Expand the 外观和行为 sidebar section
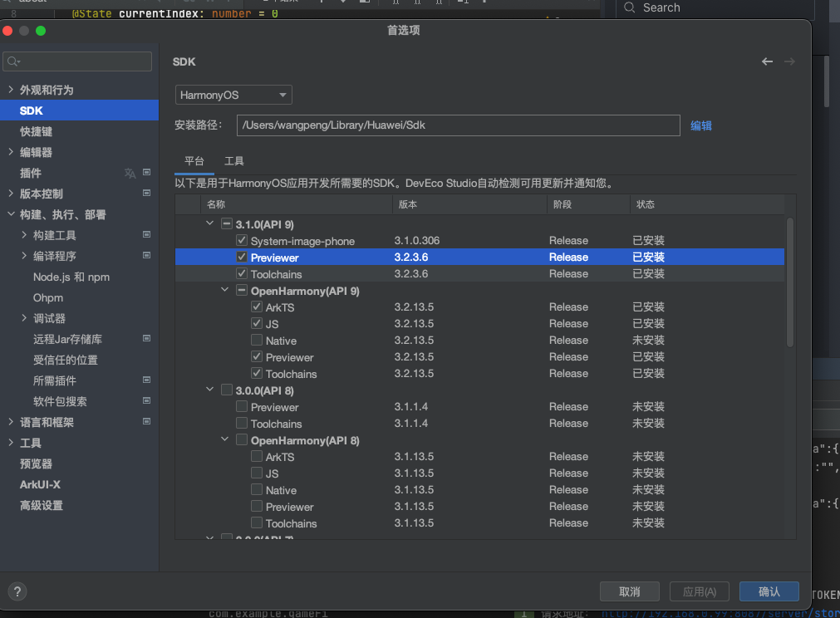 pos(11,90)
